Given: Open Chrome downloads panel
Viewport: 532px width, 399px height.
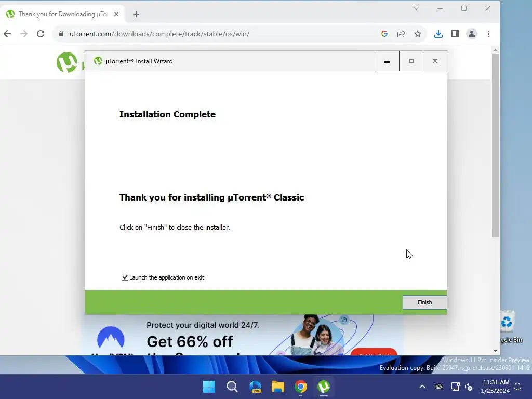Looking at the screenshot, I should click(438, 34).
